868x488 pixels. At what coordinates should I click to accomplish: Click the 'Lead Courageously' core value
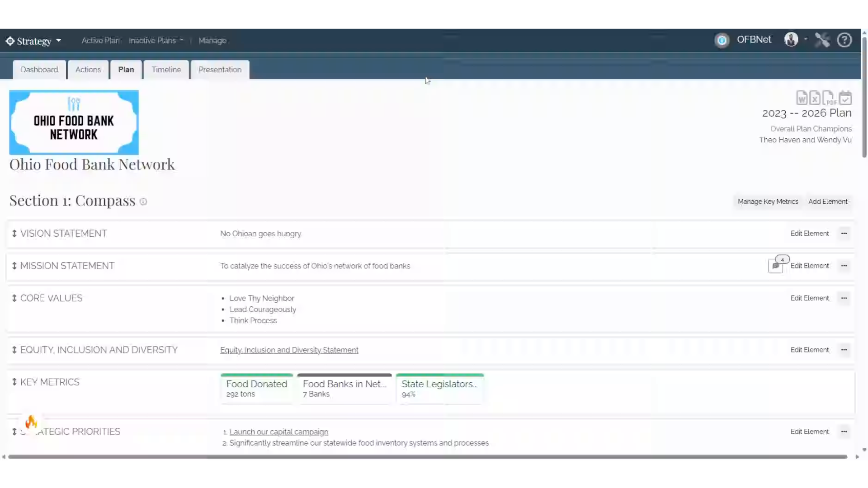click(x=263, y=310)
